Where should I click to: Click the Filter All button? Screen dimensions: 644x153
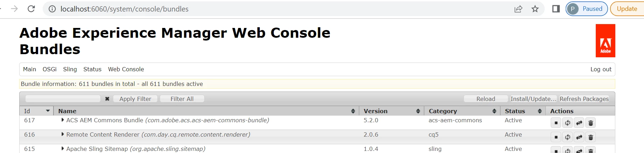point(182,99)
